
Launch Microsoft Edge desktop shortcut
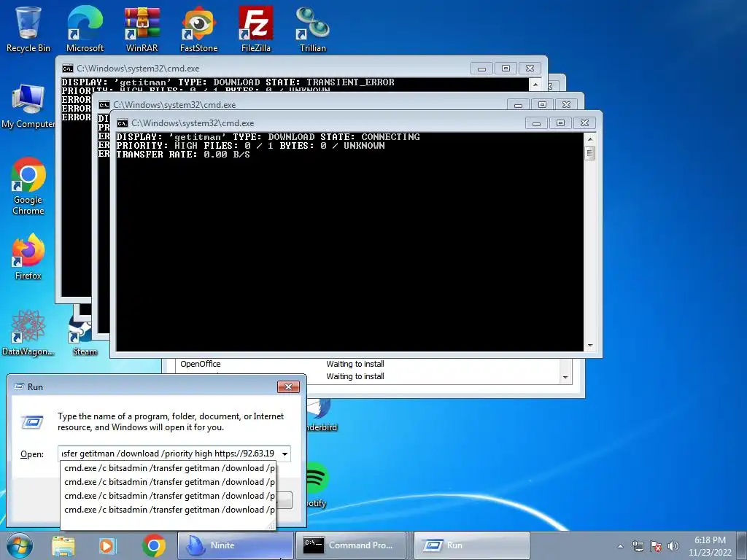click(85, 28)
